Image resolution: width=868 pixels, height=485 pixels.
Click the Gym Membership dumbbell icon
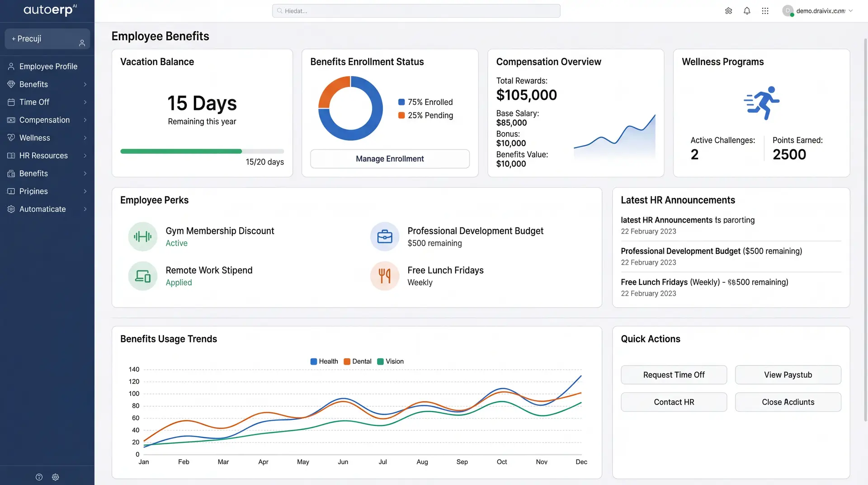[143, 236]
